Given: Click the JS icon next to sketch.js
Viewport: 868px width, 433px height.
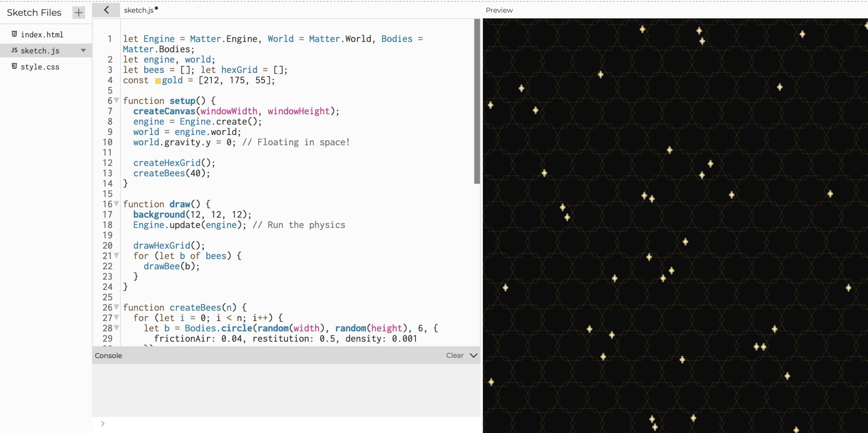Looking at the screenshot, I should coord(14,50).
